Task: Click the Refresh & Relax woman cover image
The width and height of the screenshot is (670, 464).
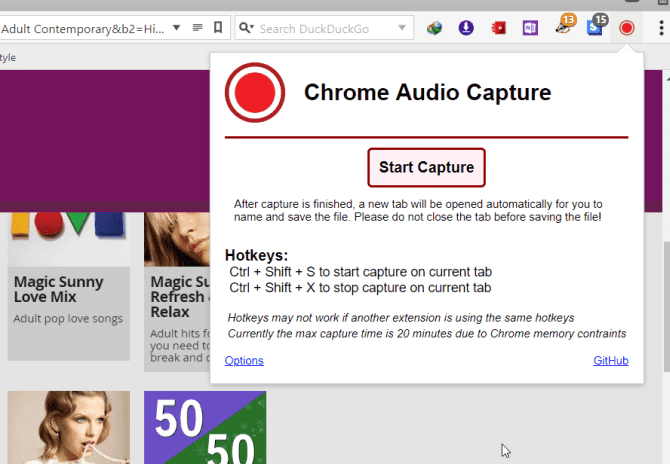Action: (177, 238)
